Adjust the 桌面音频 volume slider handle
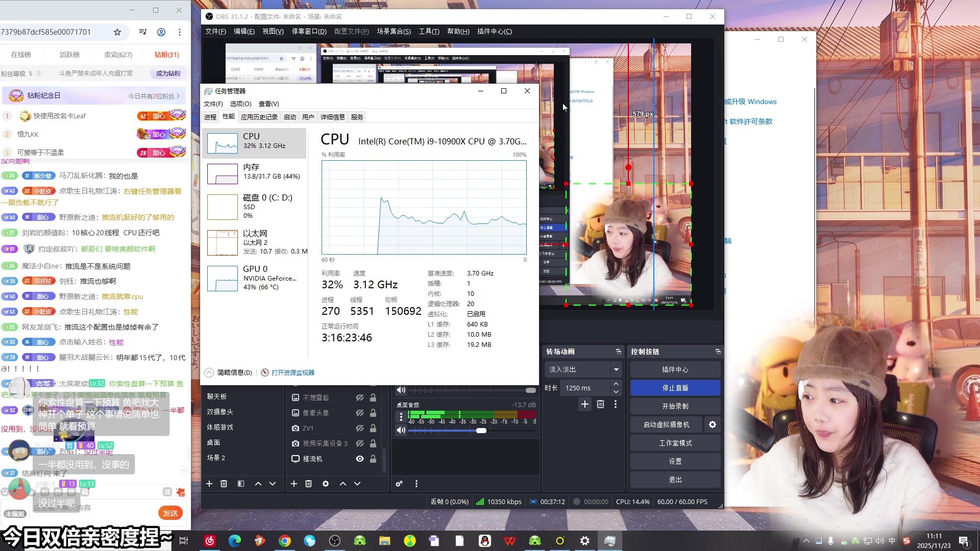Image resolution: width=980 pixels, height=551 pixels. click(481, 431)
